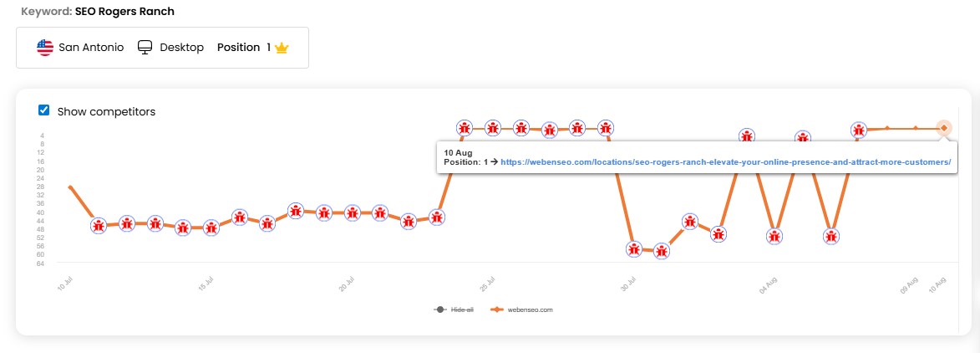Toggle the webenseo.com legend series label
The image size is (980, 353).
(530, 310)
